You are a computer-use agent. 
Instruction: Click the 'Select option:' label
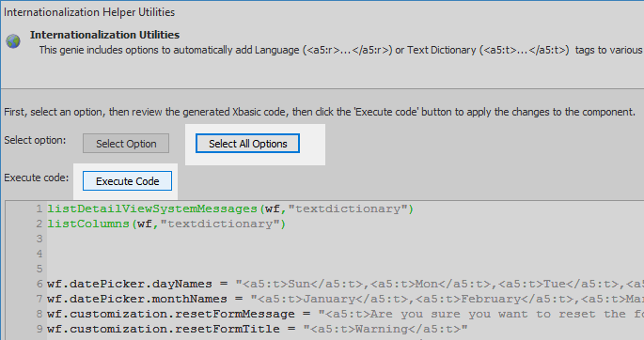coord(35,140)
